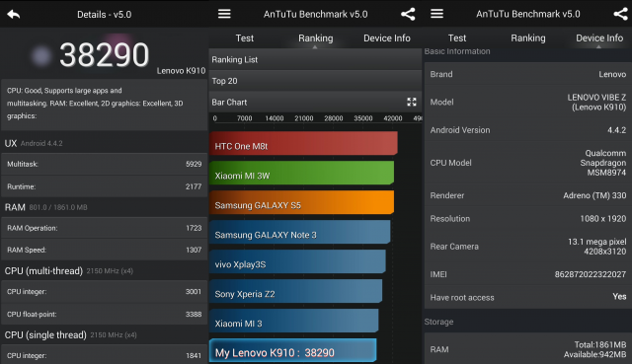Image resolution: width=632 pixels, height=364 pixels.
Task: Open Multitask score row
Action: tap(104, 164)
